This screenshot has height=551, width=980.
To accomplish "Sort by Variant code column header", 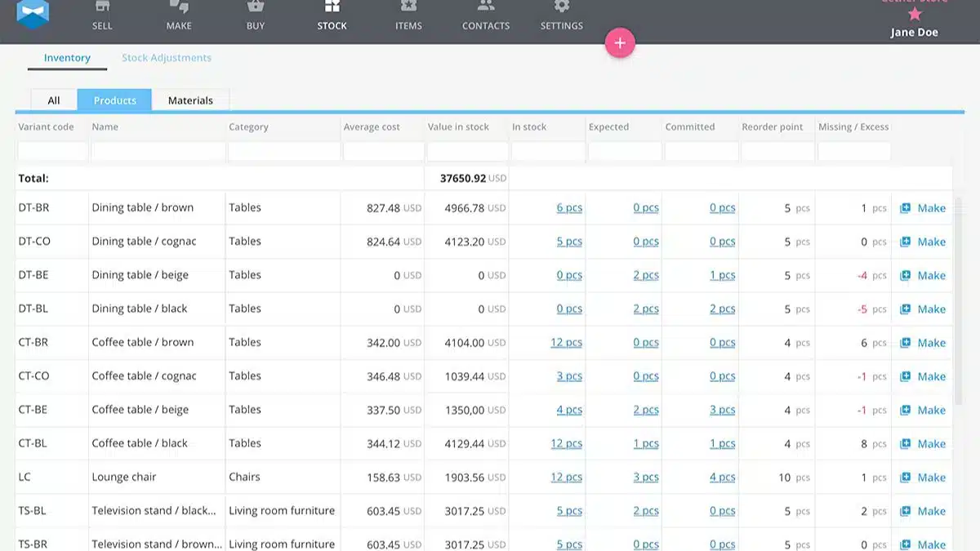I will click(x=46, y=127).
